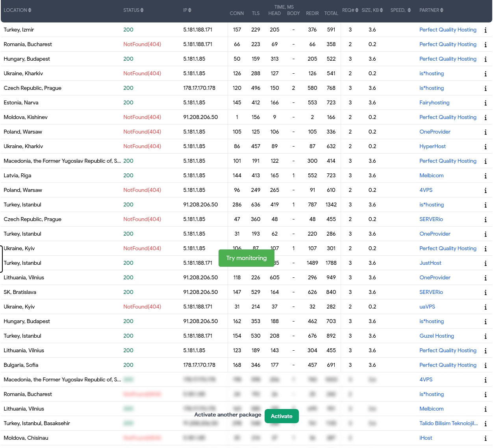The height and width of the screenshot is (448, 493).
Task: Sort by REQ# column header
Action: coord(350,10)
